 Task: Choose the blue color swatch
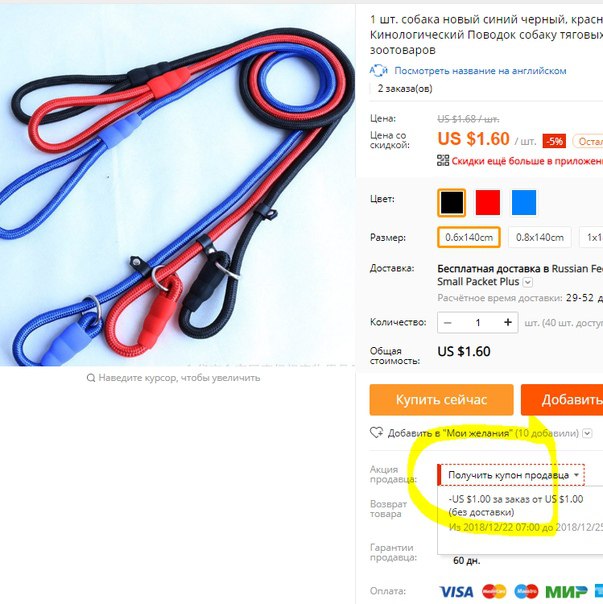coord(524,203)
